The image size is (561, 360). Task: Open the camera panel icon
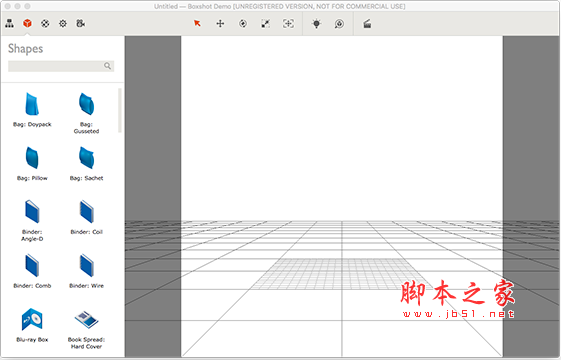coord(81,24)
